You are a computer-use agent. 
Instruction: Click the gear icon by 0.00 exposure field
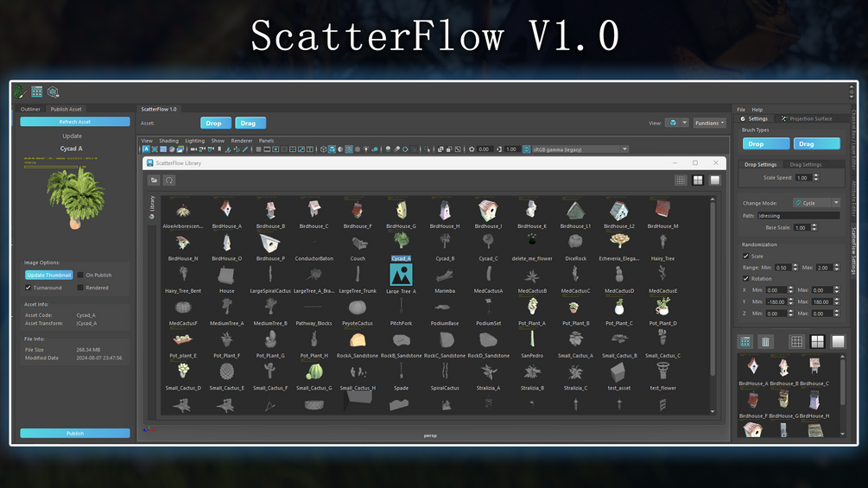pyautogui.click(x=472, y=149)
